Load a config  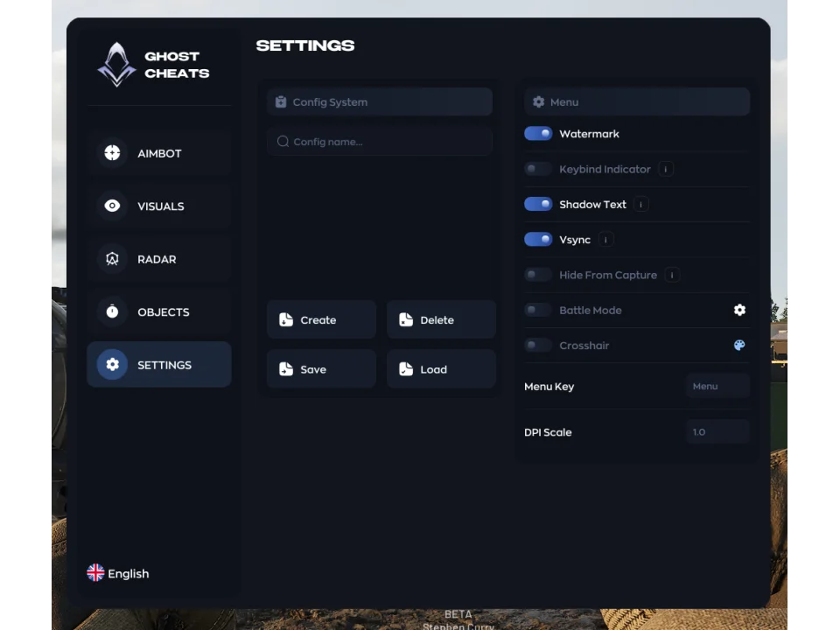[x=441, y=369]
